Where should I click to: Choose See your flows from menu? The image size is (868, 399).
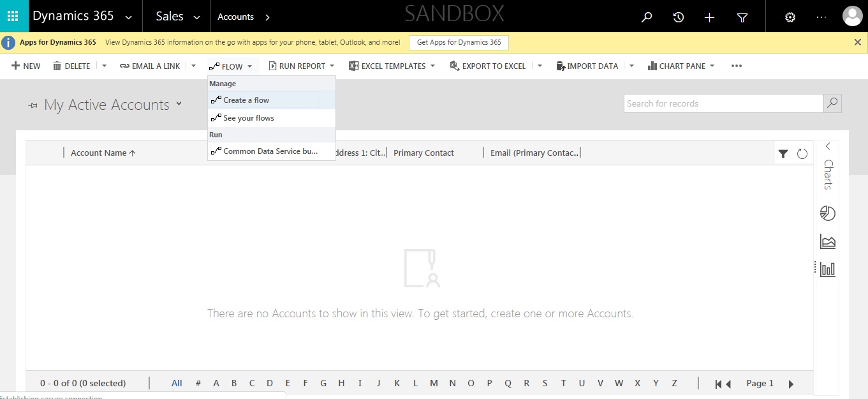click(249, 118)
